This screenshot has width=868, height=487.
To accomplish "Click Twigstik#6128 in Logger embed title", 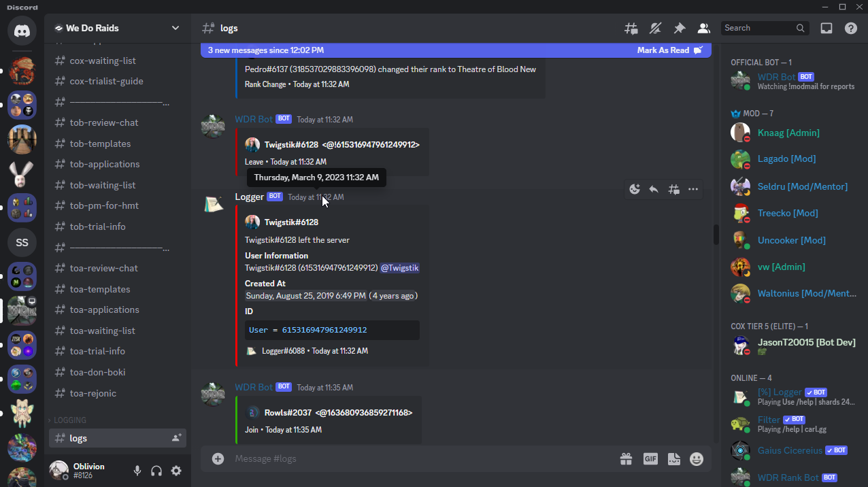I will click(x=291, y=222).
